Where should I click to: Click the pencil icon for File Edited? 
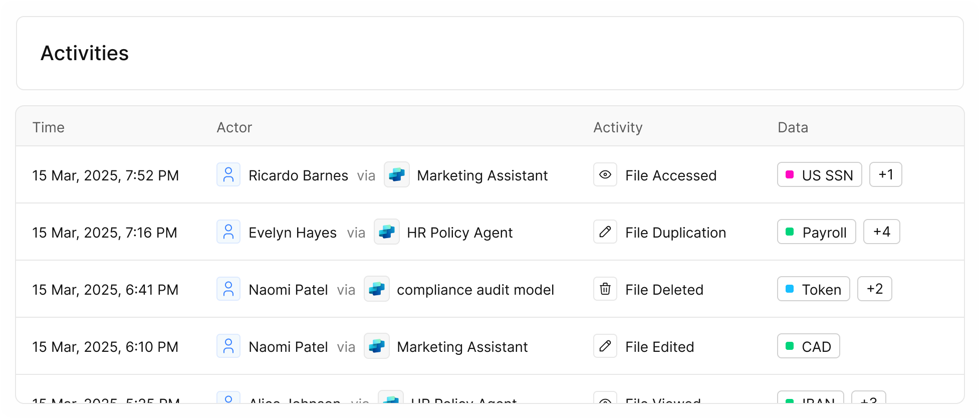click(605, 346)
